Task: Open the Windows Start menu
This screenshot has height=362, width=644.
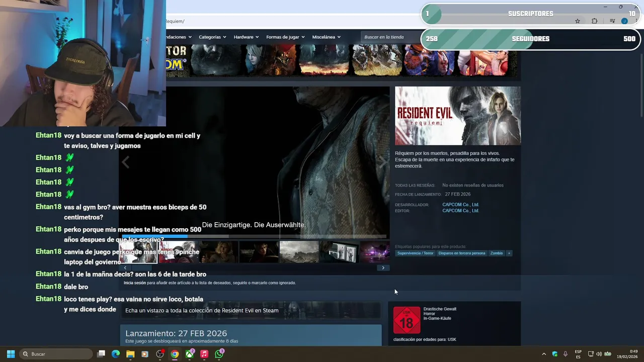Action: pyautogui.click(x=11, y=354)
